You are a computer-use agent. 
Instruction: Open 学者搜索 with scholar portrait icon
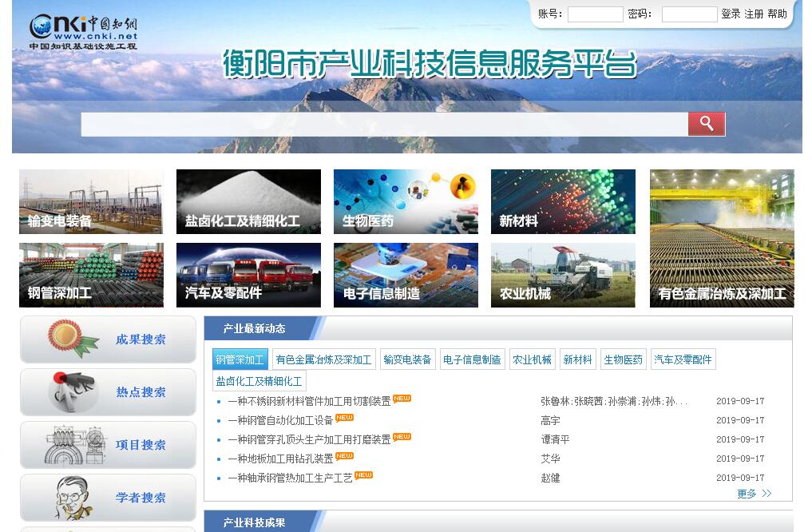(x=108, y=498)
